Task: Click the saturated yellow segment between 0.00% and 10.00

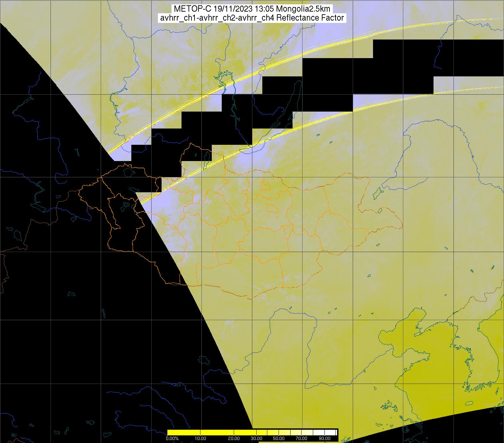Action: tap(184, 432)
